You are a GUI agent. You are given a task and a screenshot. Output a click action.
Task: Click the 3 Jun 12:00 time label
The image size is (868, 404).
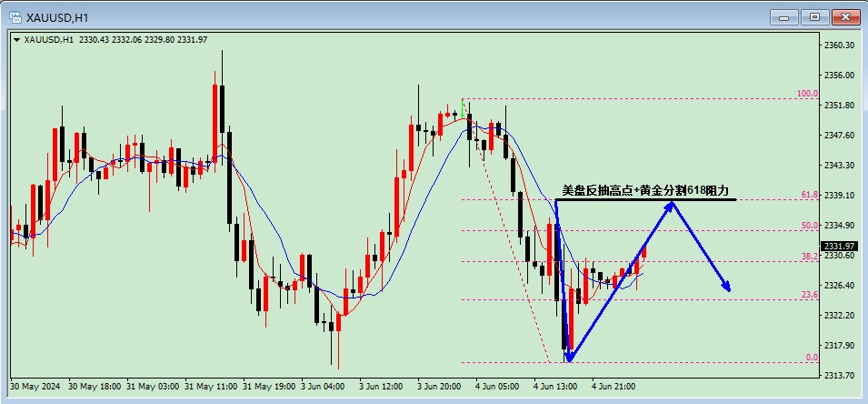pyautogui.click(x=381, y=386)
